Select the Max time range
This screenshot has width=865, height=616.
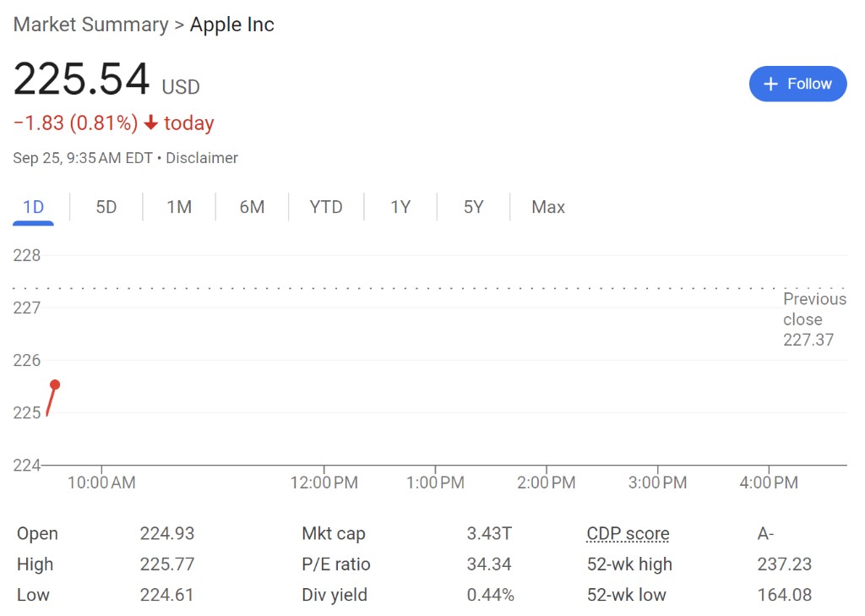click(548, 207)
